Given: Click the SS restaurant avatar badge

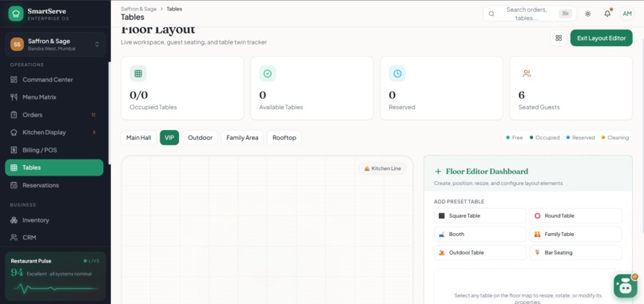Looking at the screenshot, I should click(18, 45).
